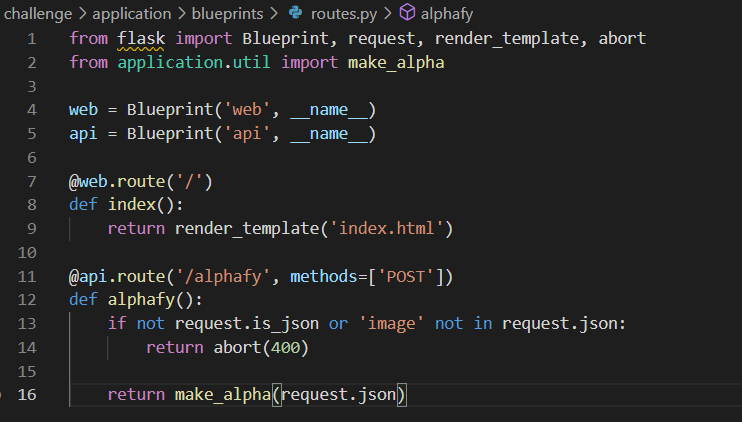Click the '@api.route' decorator
Screen dimensions: 742x422
117,276
